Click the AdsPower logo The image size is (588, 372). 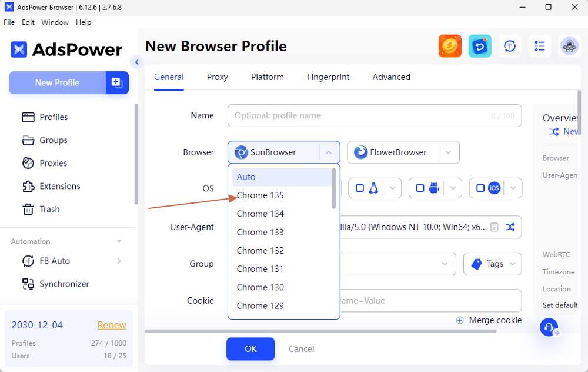pos(66,49)
